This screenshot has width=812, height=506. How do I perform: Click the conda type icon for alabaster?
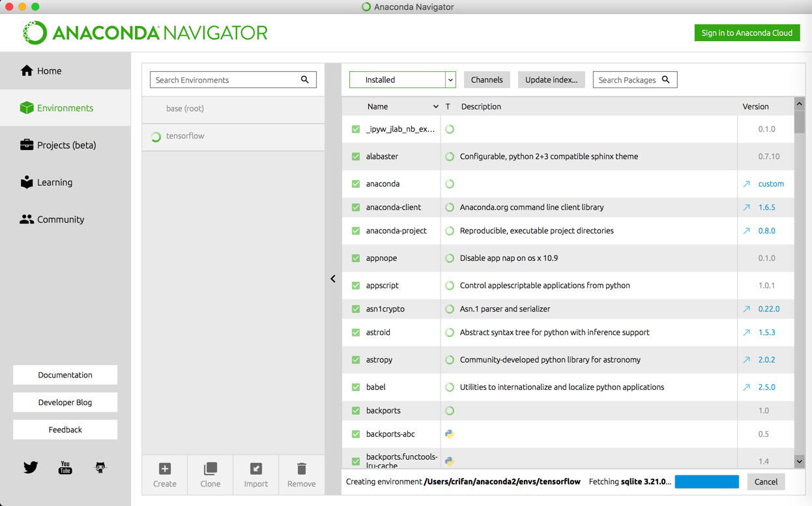tap(450, 156)
